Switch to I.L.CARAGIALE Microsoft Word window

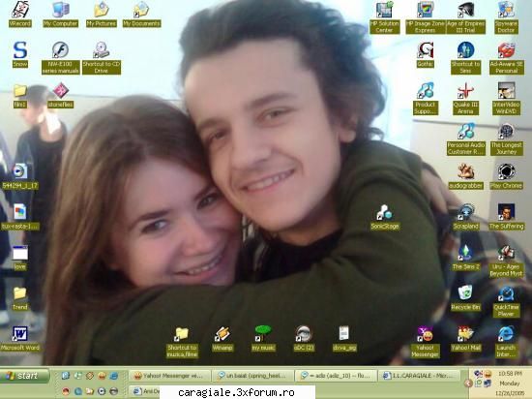[419, 376]
